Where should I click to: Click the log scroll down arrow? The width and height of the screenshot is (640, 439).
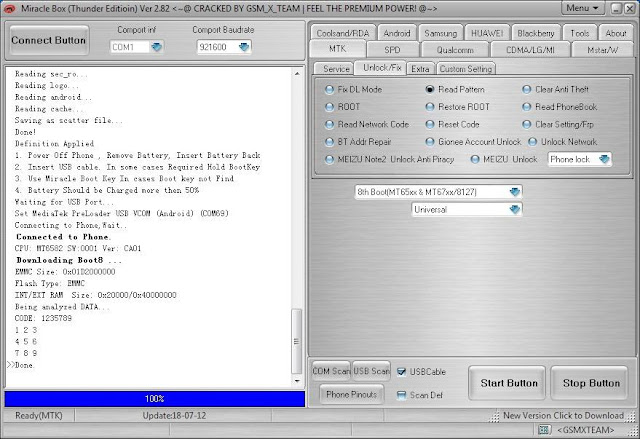tap(297, 381)
